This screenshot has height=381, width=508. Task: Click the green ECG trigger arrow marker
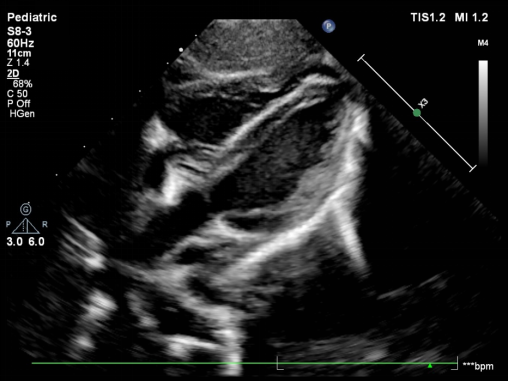pos(430,366)
